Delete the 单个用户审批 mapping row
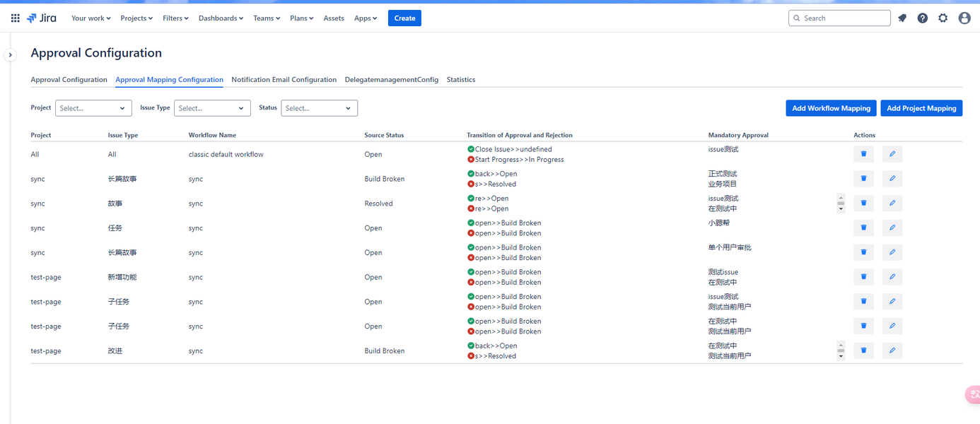 tap(863, 252)
